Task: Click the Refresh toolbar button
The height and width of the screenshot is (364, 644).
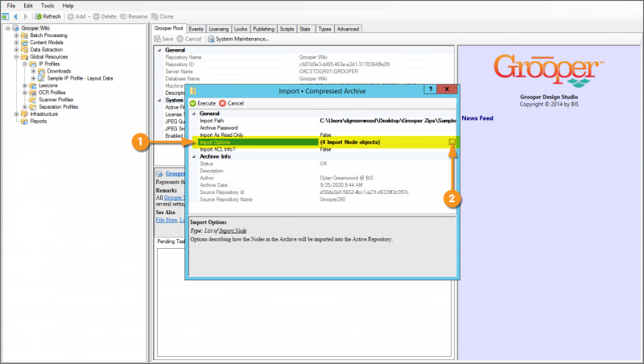Action: [48, 16]
